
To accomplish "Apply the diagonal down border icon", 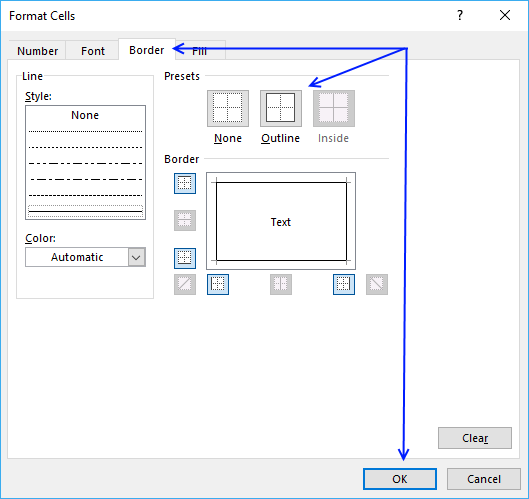I will tap(377, 284).
